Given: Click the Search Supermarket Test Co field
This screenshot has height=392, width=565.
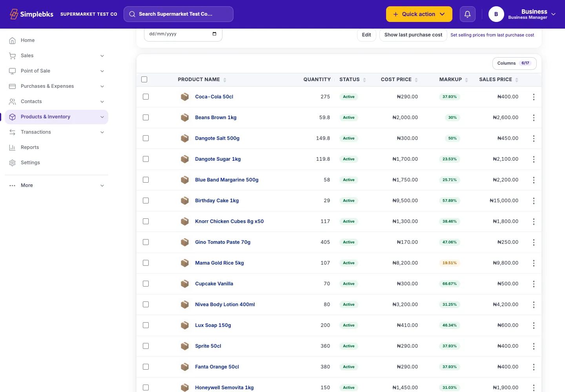Looking at the screenshot, I should tap(179, 14).
